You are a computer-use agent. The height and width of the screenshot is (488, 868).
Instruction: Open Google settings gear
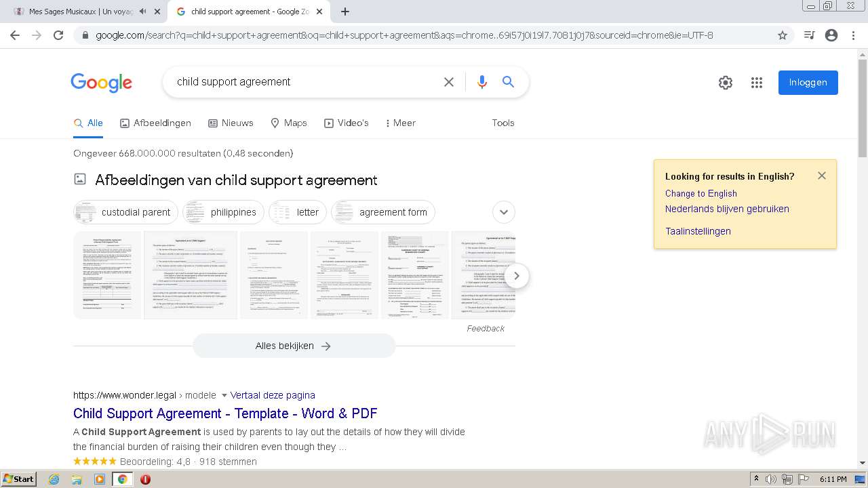click(x=726, y=83)
